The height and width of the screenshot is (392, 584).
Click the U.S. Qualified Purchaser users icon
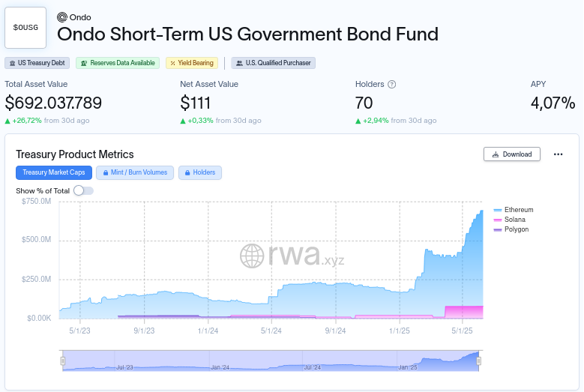point(238,64)
